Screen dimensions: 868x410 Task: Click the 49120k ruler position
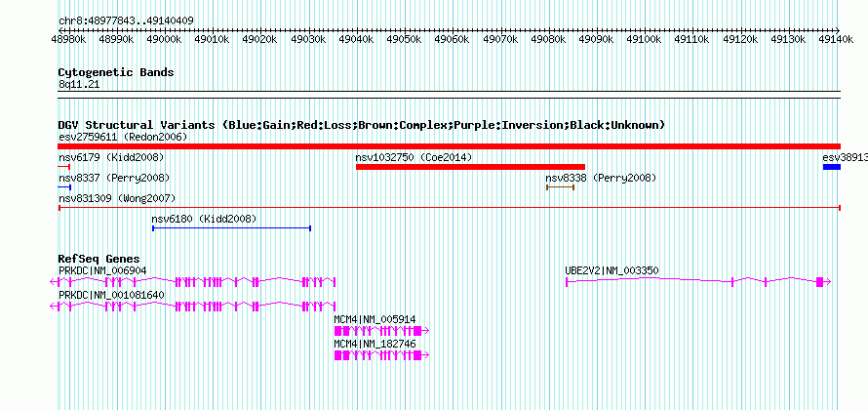pos(740,39)
